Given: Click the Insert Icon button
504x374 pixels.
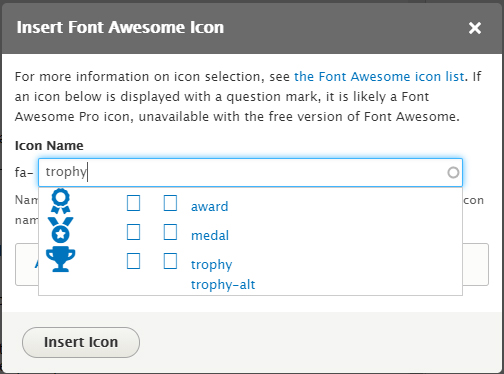Looking at the screenshot, I should click(81, 342).
